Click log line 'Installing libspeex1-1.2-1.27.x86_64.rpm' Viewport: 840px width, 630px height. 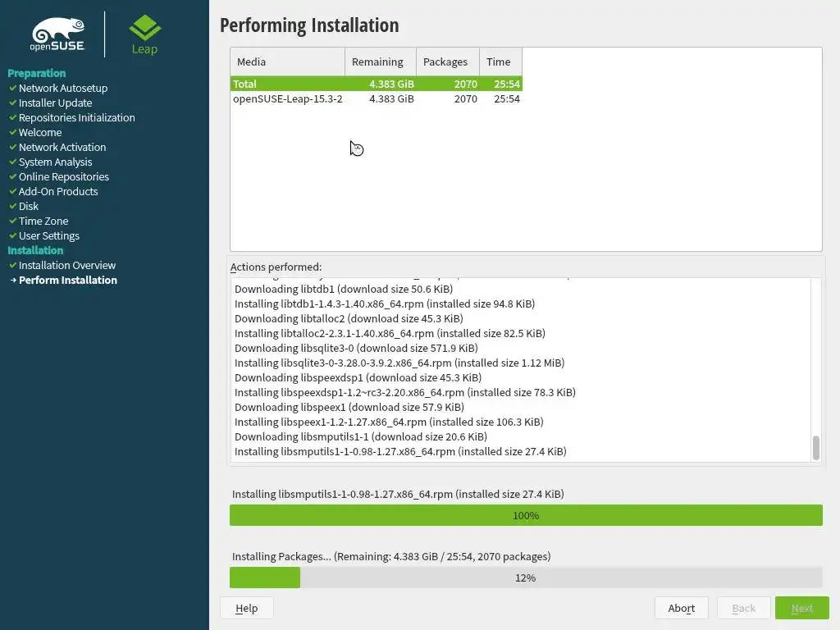click(x=389, y=422)
